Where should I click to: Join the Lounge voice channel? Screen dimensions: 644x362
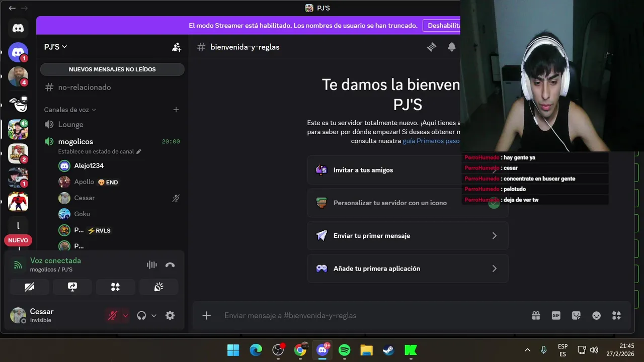(x=112, y=124)
